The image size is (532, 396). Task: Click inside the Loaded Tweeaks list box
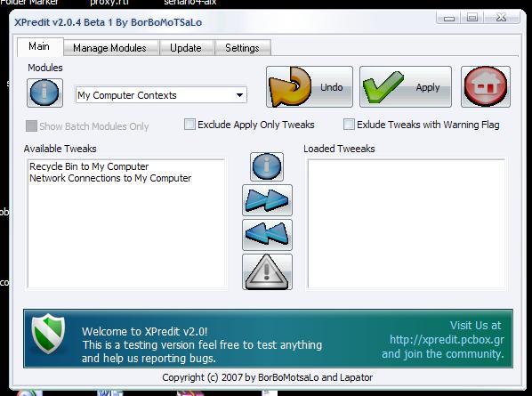point(407,224)
